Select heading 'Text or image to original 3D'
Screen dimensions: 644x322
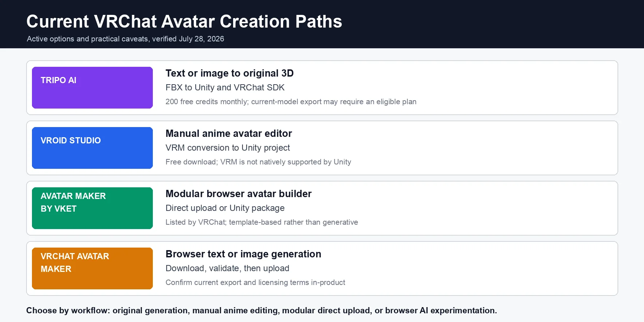pyautogui.click(x=229, y=73)
